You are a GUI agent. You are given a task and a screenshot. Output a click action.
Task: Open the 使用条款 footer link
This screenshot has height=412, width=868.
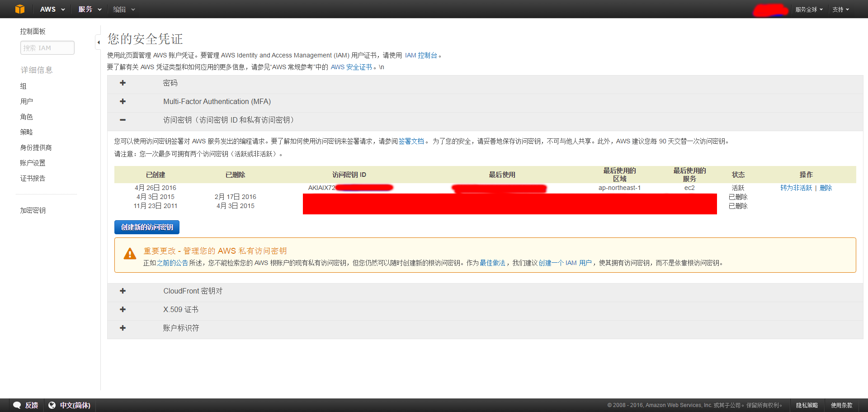tap(842, 405)
